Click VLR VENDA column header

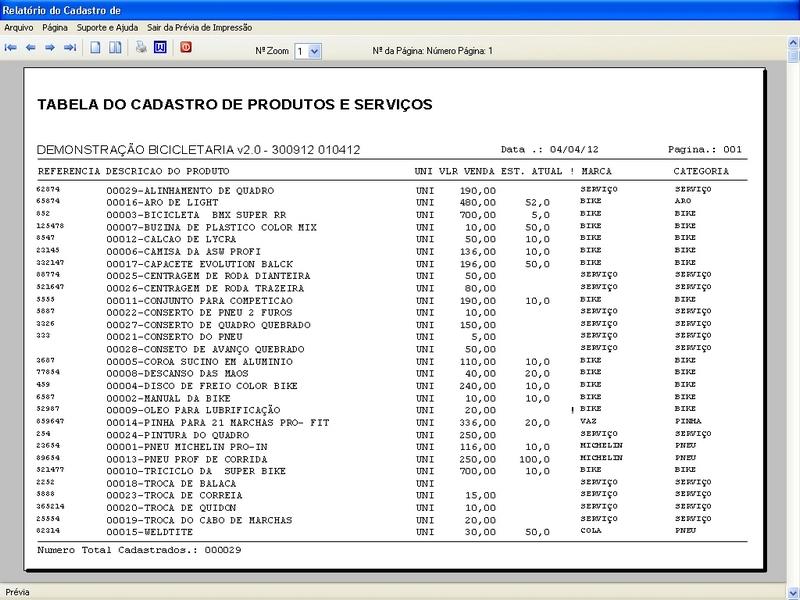click(467, 171)
